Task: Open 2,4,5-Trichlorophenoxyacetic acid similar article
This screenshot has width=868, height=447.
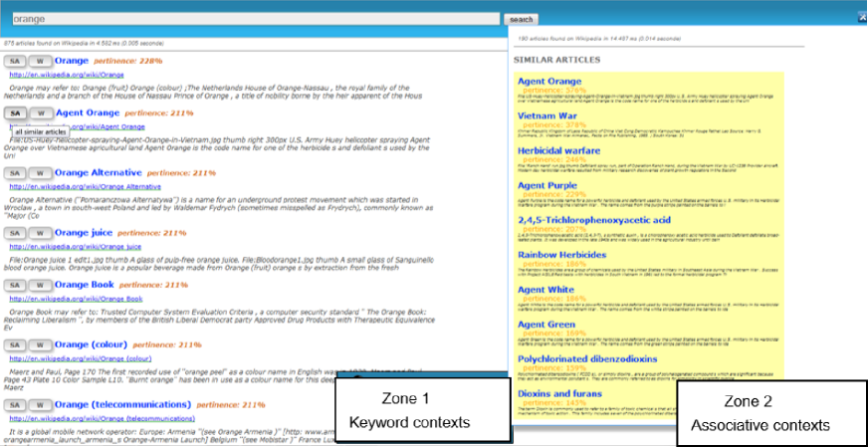Action: click(x=594, y=220)
